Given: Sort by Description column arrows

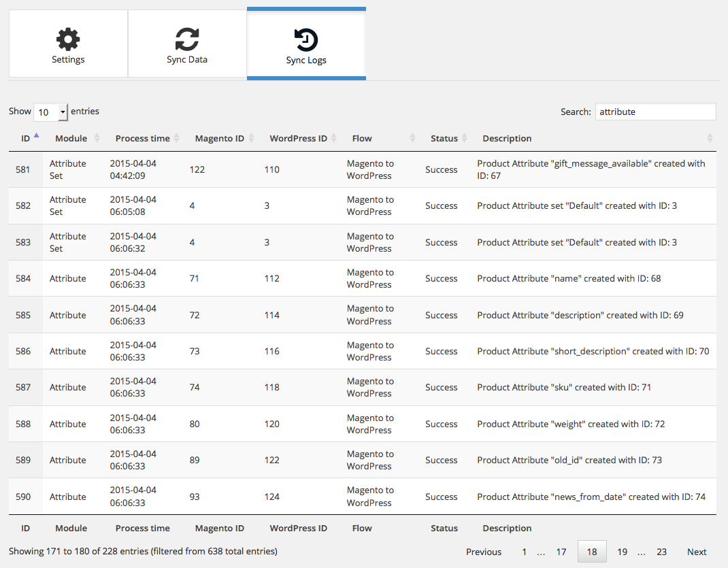Looking at the screenshot, I should click(x=710, y=138).
